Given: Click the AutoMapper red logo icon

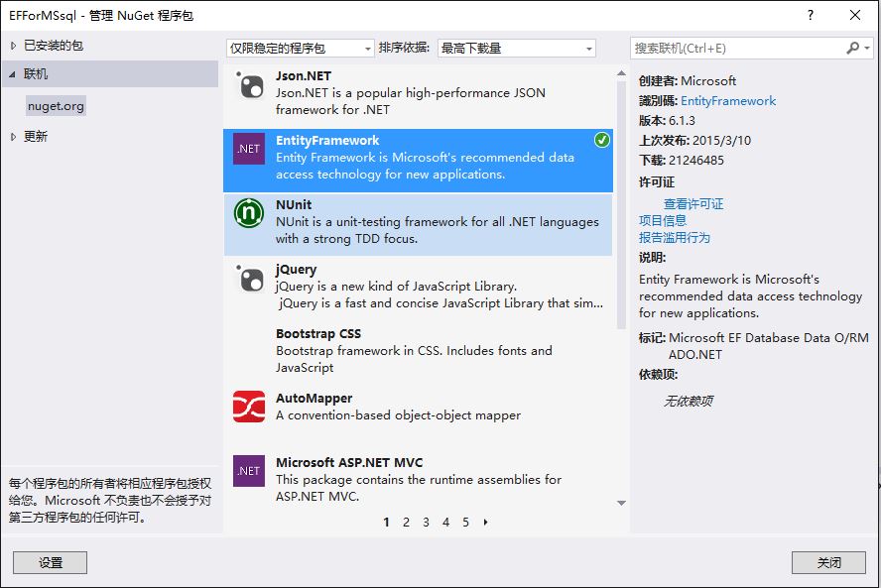Looking at the screenshot, I should (249, 407).
